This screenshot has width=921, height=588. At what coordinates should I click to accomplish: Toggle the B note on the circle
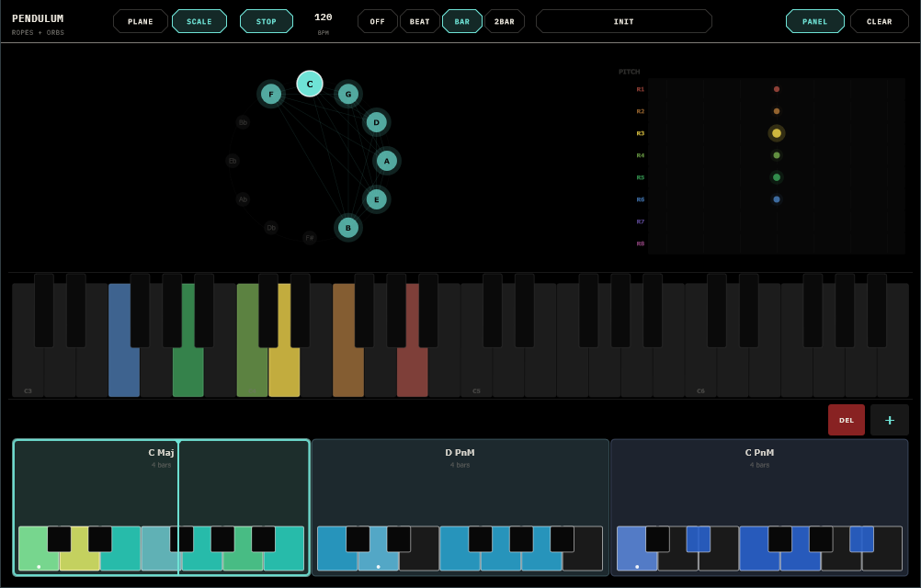(x=348, y=228)
